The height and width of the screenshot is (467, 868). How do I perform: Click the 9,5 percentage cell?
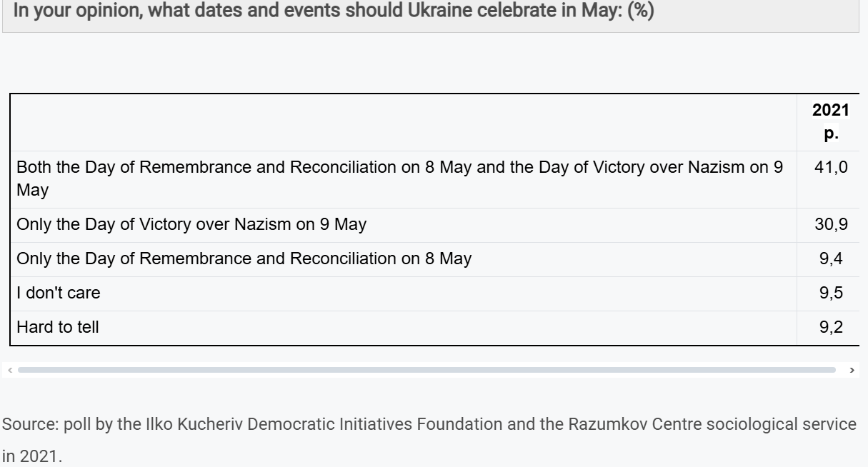coord(831,293)
